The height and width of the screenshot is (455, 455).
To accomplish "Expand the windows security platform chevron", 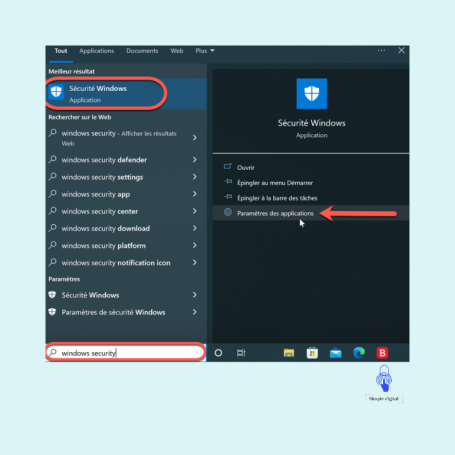I will [x=195, y=245].
